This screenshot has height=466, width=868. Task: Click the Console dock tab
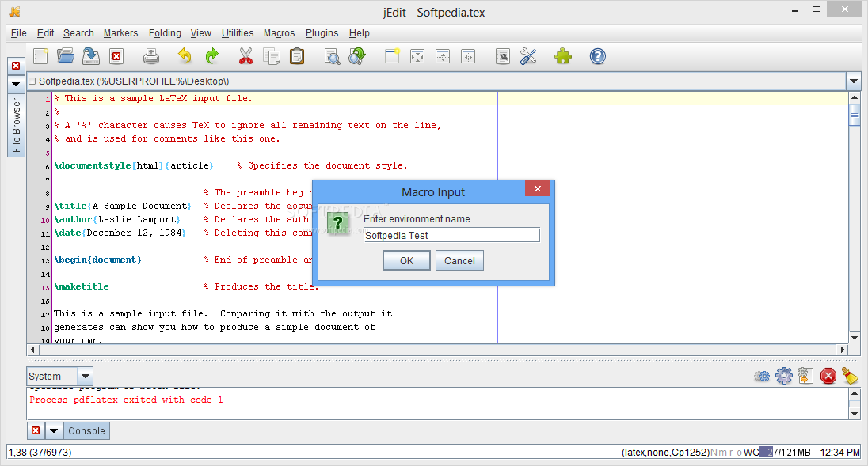click(x=86, y=430)
